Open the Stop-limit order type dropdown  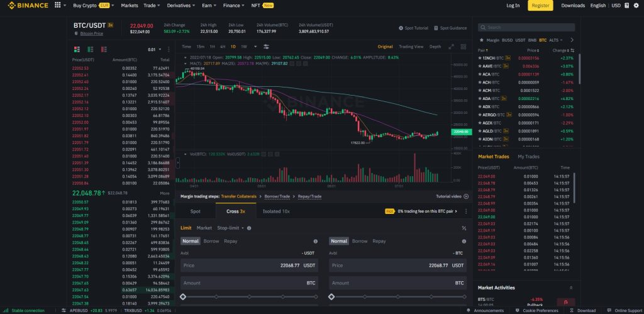tap(230, 228)
